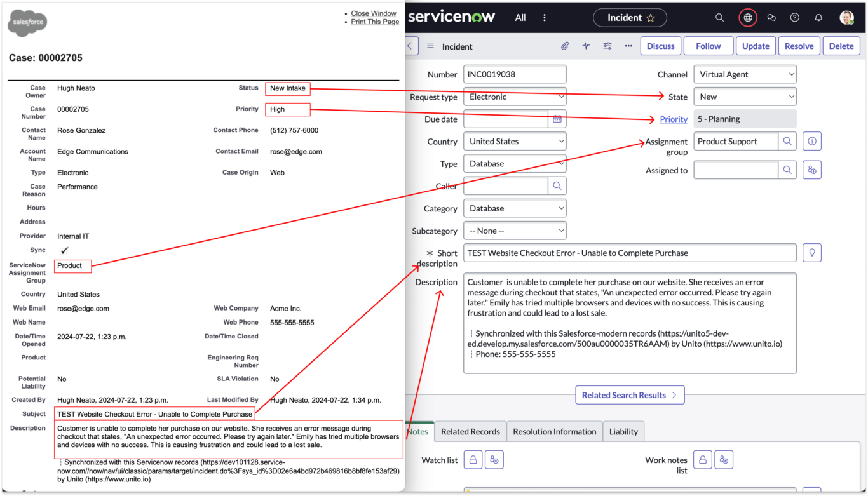Click add-me icon next to Assigned to
Screen dimensions: 868x496
pyautogui.click(x=812, y=170)
